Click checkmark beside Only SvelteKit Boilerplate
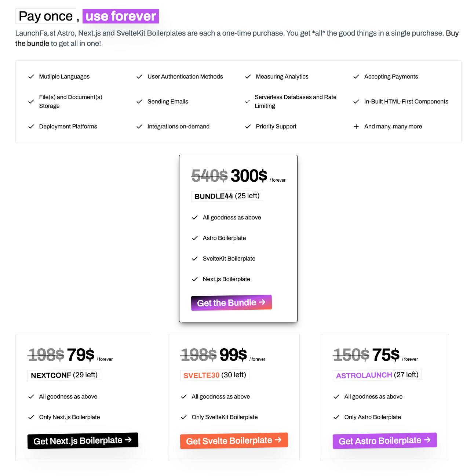This screenshot has height=476, width=474. [184, 417]
